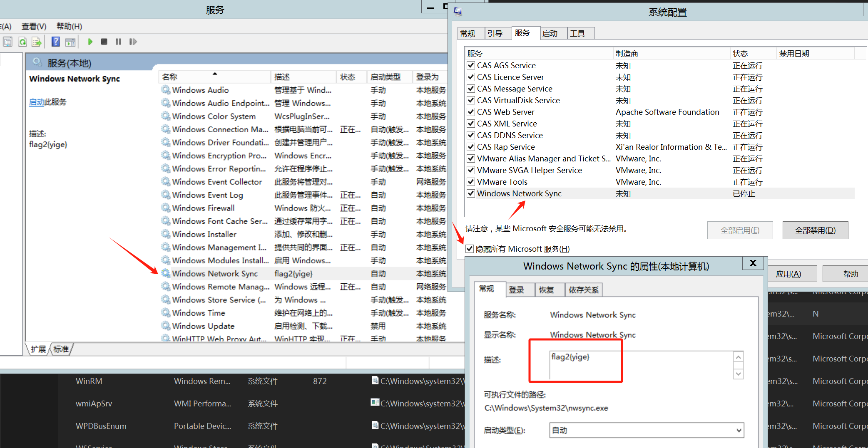Click the Export List toolbar icon
The height and width of the screenshot is (448, 868).
pos(37,42)
